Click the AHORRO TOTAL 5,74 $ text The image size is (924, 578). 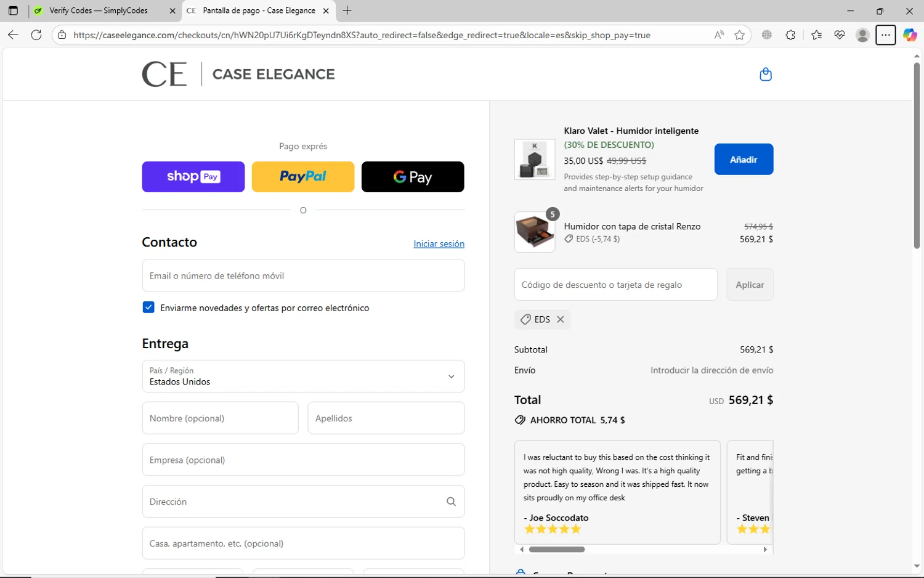tap(577, 420)
